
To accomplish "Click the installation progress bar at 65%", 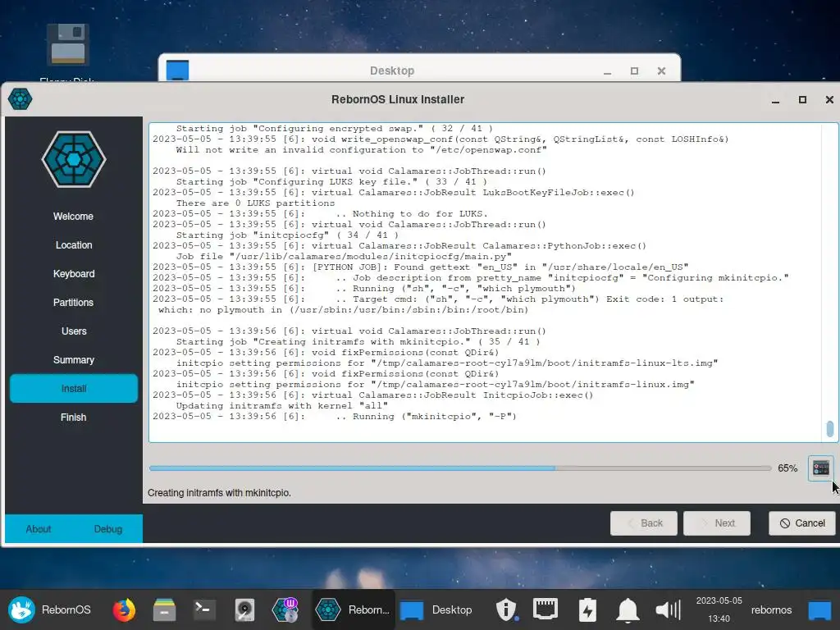I will 460,468.
